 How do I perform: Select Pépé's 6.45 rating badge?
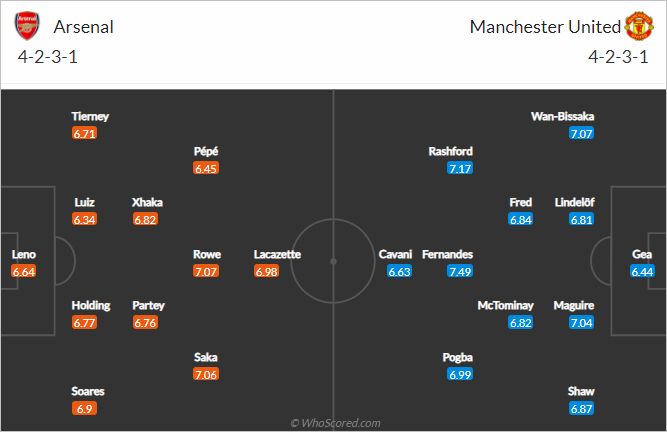point(206,168)
